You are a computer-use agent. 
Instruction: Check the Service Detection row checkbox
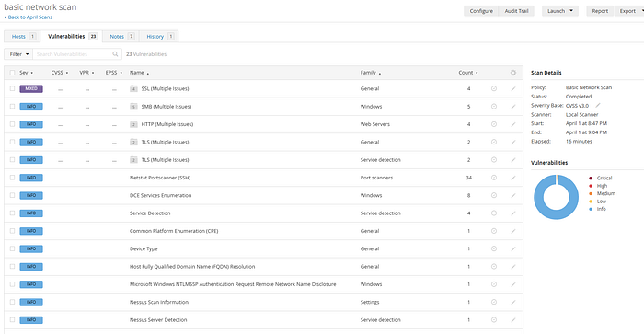(12, 213)
